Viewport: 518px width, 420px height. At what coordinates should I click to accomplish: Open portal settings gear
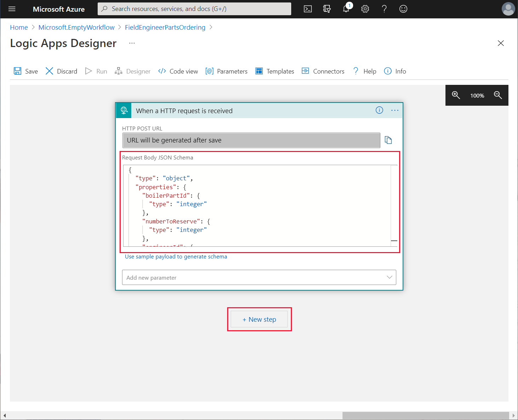coord(365,9)
